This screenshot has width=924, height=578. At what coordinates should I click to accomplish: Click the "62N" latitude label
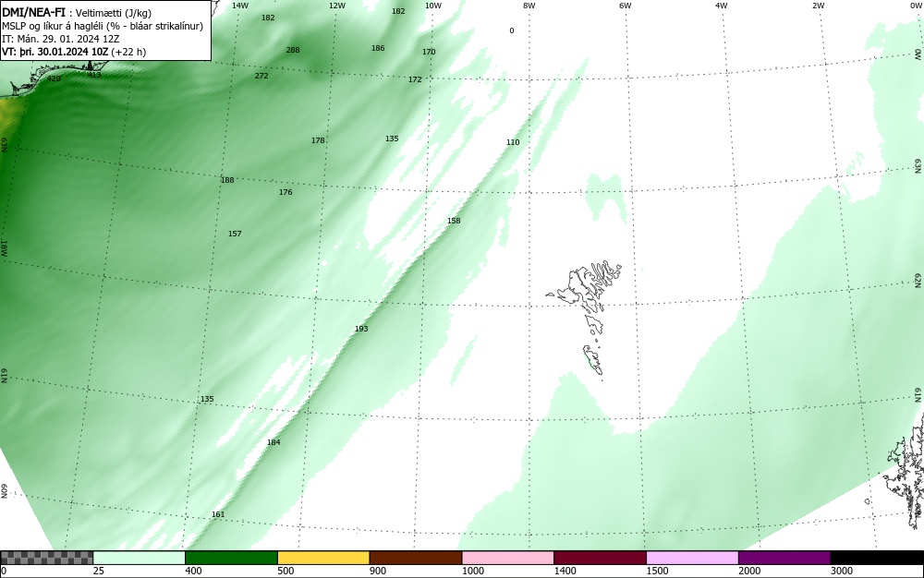pos(918,280)
